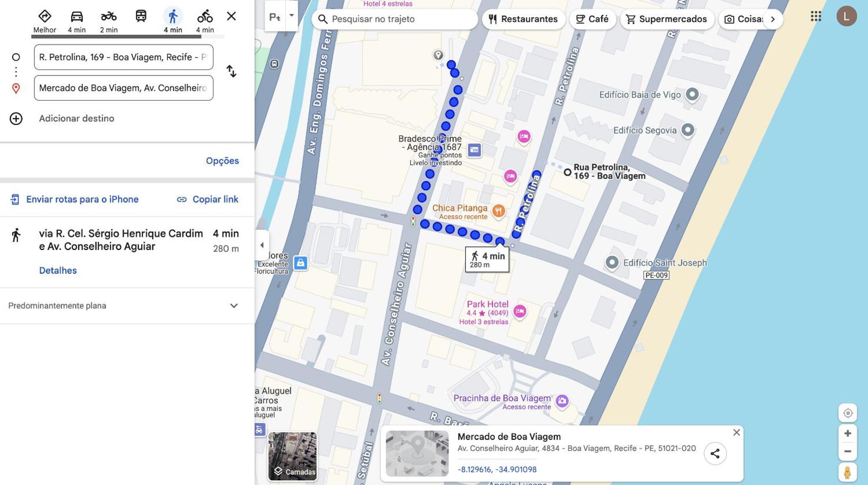Copy the route link

(x=207, y=199)
